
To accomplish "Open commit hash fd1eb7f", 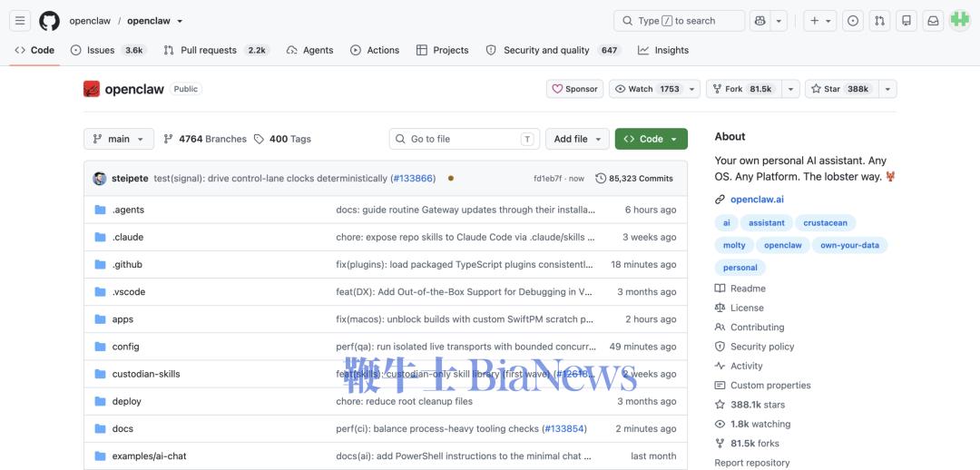I will pyautogui.click(x=547, y=178).
